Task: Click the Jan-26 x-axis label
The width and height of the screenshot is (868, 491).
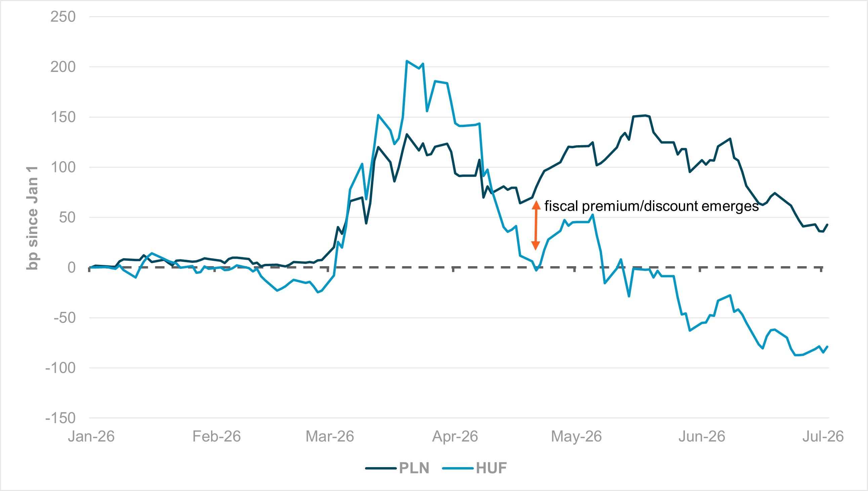Action: pos(91,436)
